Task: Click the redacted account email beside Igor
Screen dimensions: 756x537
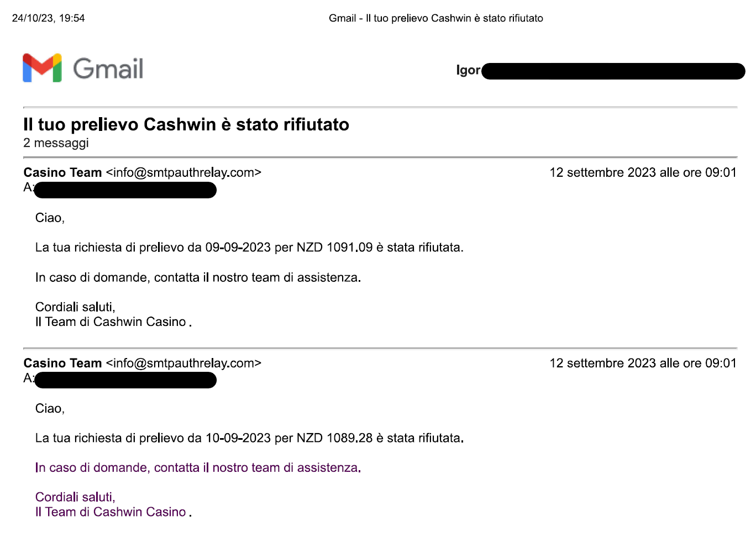Action: (x=613, y=71)
